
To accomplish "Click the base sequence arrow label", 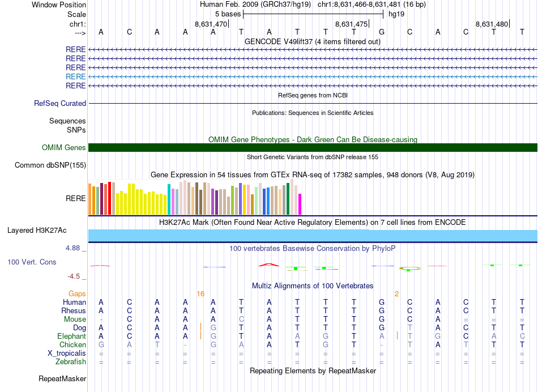I will click(x=80, y=33).
